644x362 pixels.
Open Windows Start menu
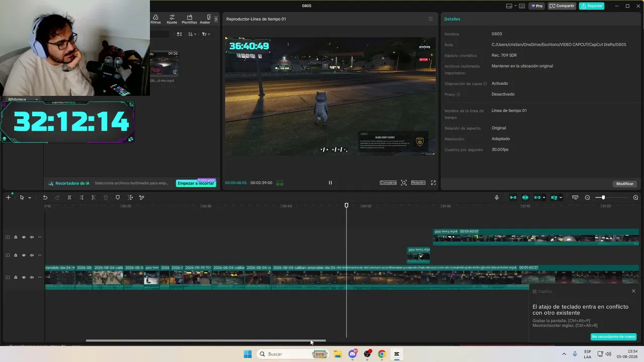(x=248, y=354)
